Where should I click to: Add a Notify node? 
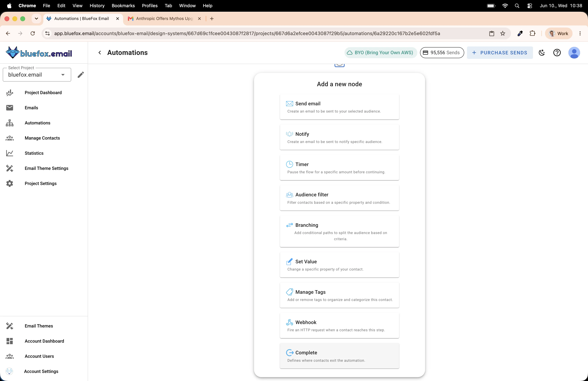339,137
